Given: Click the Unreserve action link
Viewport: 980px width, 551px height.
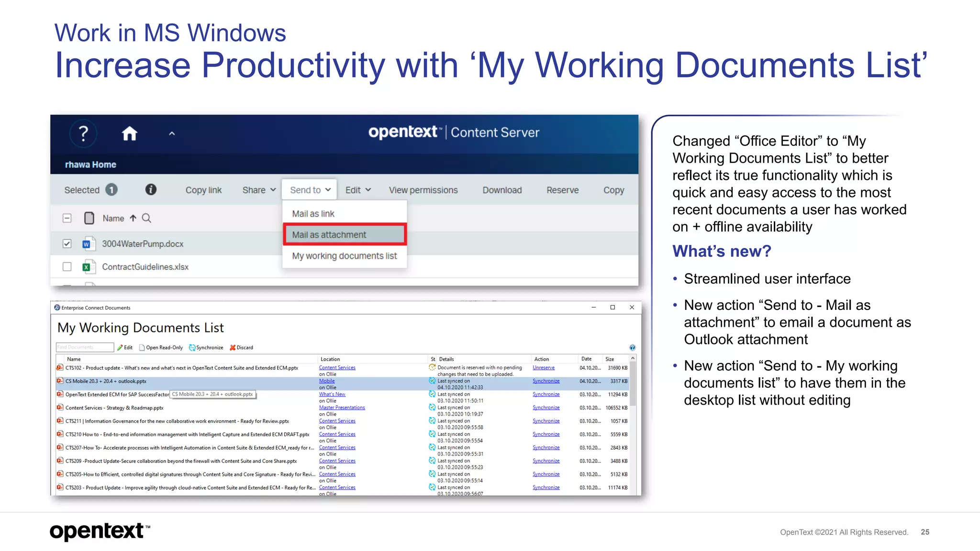Looking at the screenshot, I should point(544,368).
